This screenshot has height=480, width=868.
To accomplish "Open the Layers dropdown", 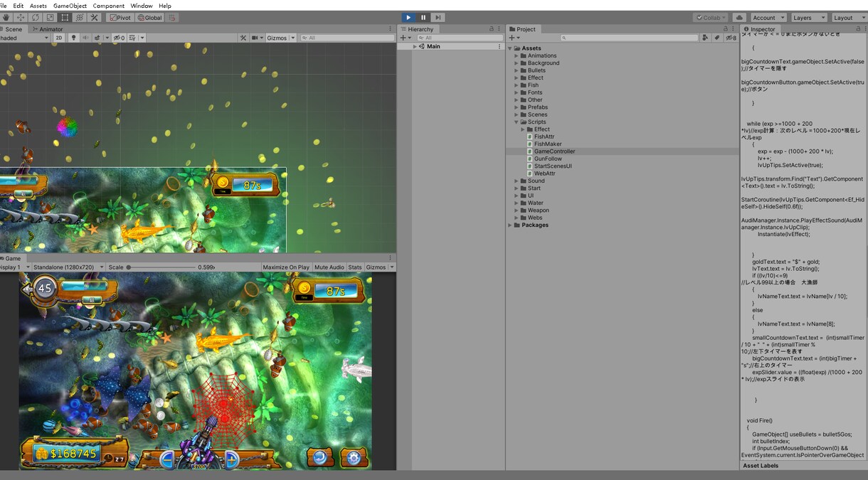I will click(x=808, y=17).
